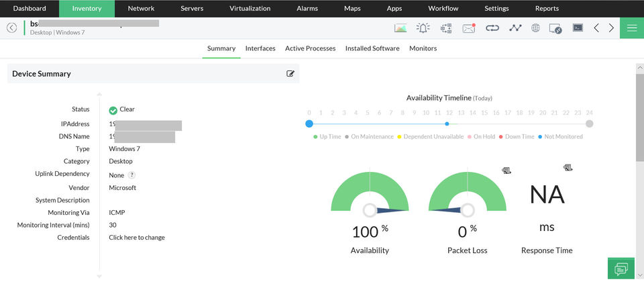Image resolution: width=644 pixels, height=286 pixels.
Task: Open the green hamburger menu
Action: (632, 28)
